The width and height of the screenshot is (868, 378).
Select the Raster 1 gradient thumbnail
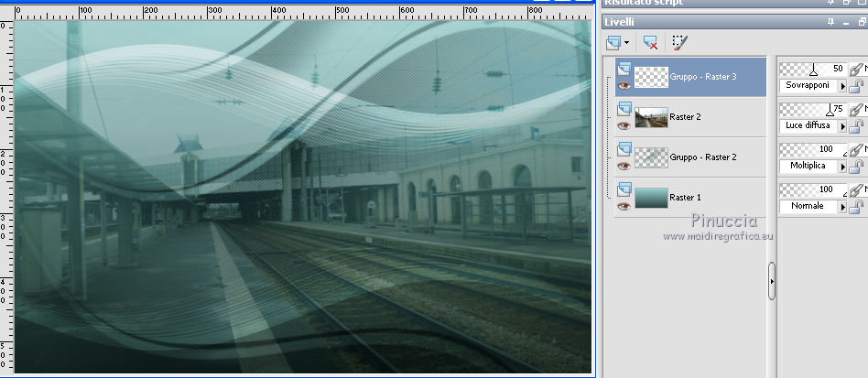[651, 198]
